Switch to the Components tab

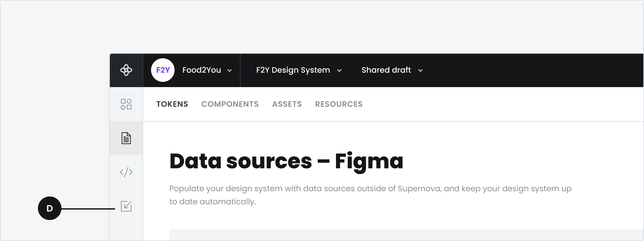pyautogui.click(x=230, y=104)
